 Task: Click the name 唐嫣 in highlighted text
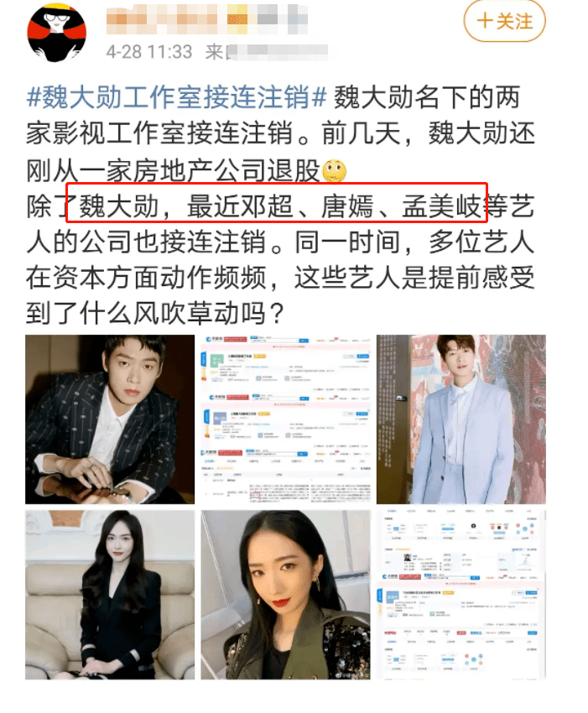pyautogui.click(x=347, y=207)
